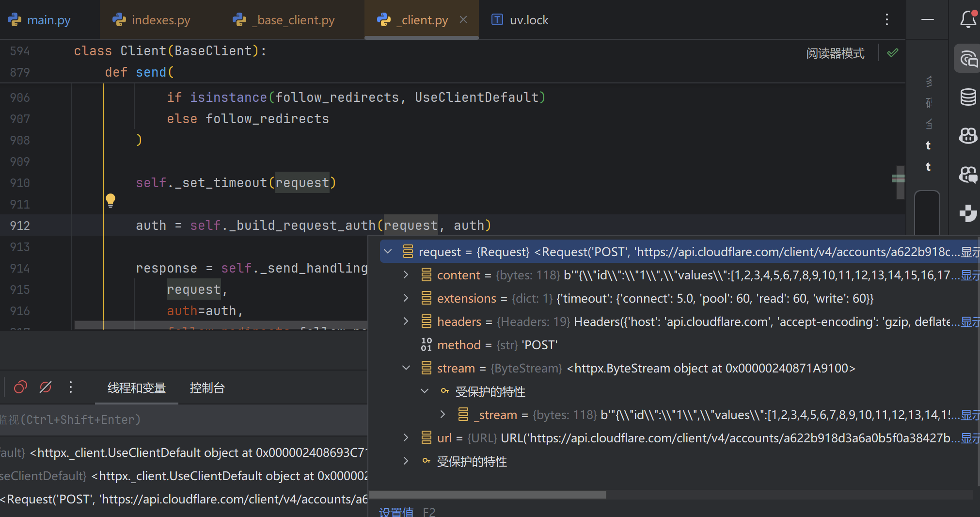The image size is (980, 517).
Task: Open the notifications bell icon
Action: [x=968, y=19]
